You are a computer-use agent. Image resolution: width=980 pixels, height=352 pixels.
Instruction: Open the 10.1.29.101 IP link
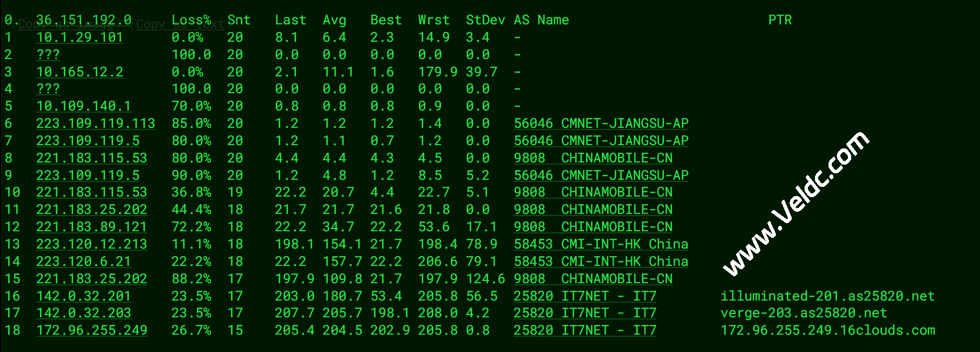click(x=80, y=37)
